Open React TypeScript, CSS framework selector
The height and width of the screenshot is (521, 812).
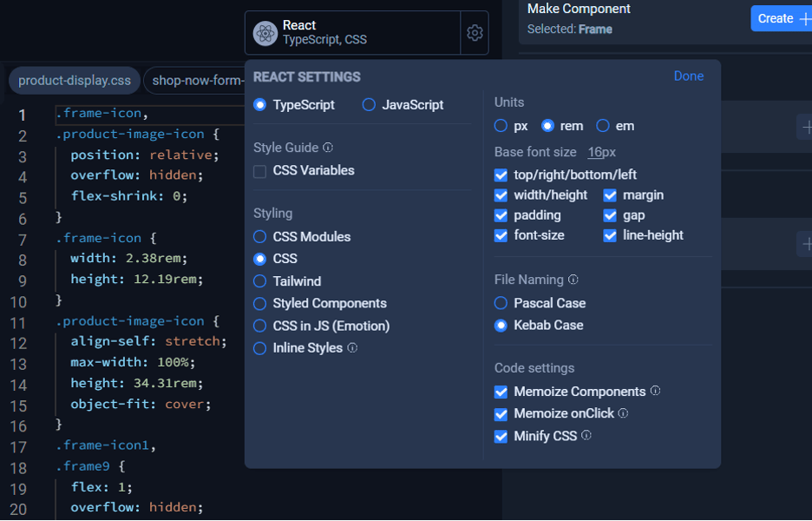click(x=353, y=33)
